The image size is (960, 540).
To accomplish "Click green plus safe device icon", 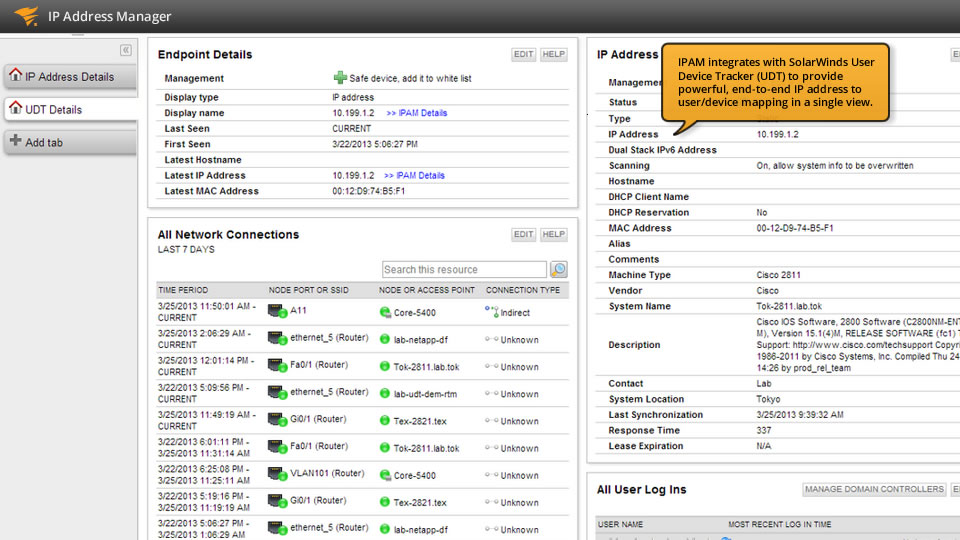I will pyautogui.click(x=340, y=77).
